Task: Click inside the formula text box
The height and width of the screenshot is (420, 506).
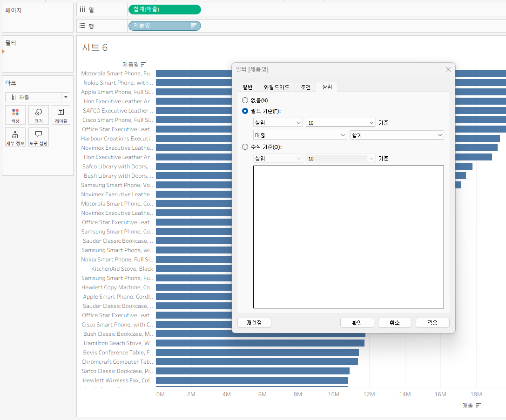Action: point(349,237)
